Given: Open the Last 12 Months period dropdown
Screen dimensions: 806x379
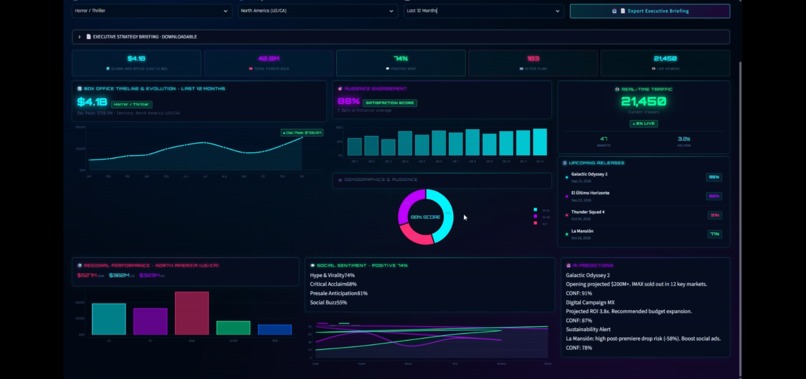Looking at the screenshot, I should (x=484, y=11).
